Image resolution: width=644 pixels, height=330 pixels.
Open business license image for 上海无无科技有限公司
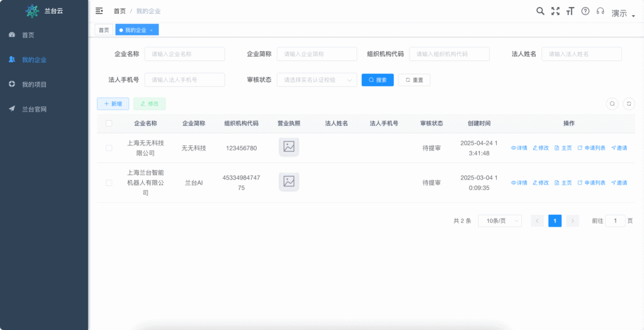(289, 147)
